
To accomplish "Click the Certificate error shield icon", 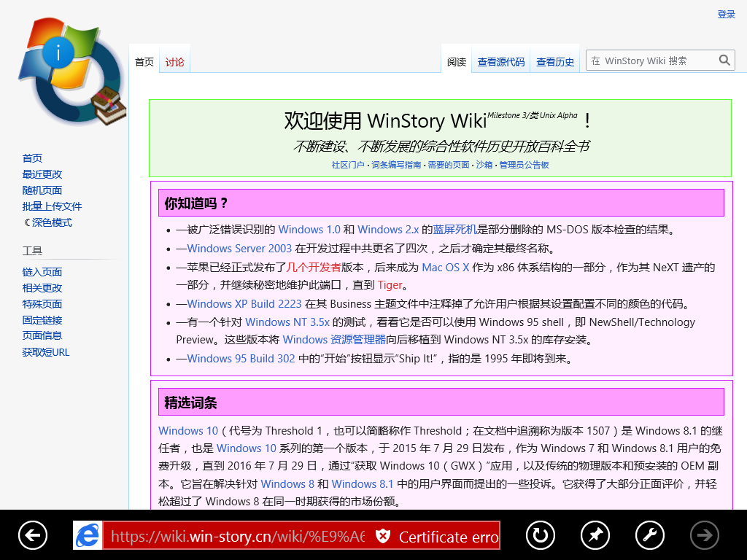I will click(x=382, y=536).
